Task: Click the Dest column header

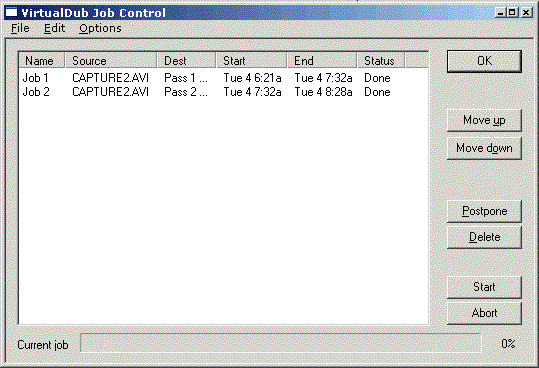Action: point(187,60)
